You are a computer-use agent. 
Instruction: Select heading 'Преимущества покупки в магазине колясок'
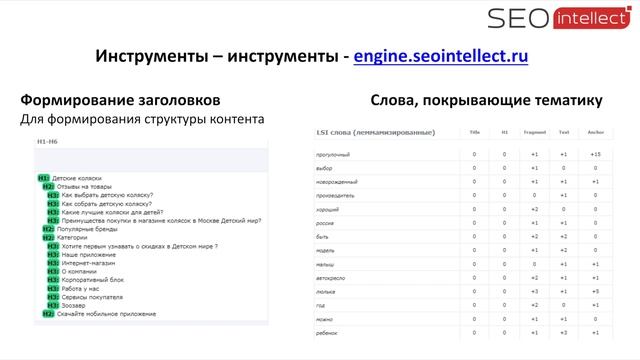161,221
